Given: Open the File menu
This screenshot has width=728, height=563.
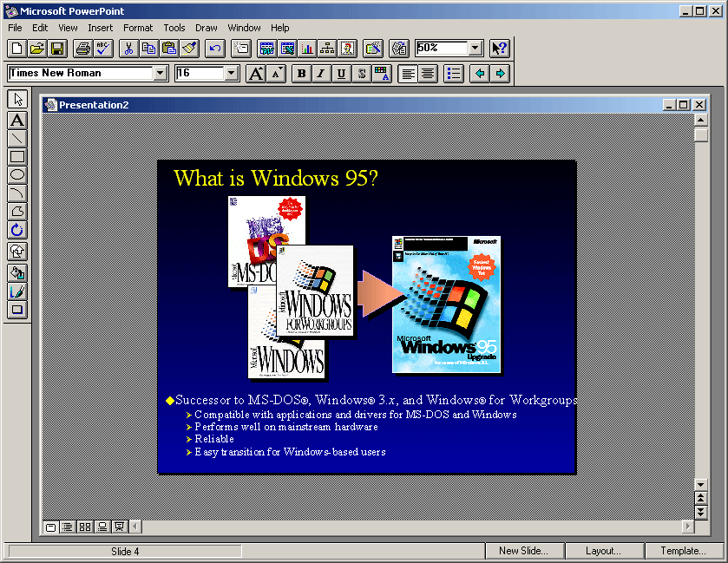Looking at the screenshot, I should (x=15, y=28).
